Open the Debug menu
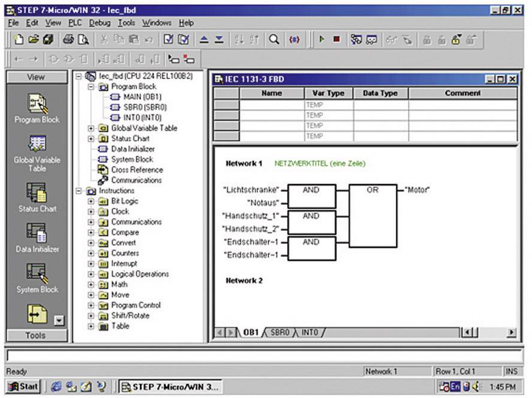Image resolution: width=532 pixels, height=398 pixels. 99,23
